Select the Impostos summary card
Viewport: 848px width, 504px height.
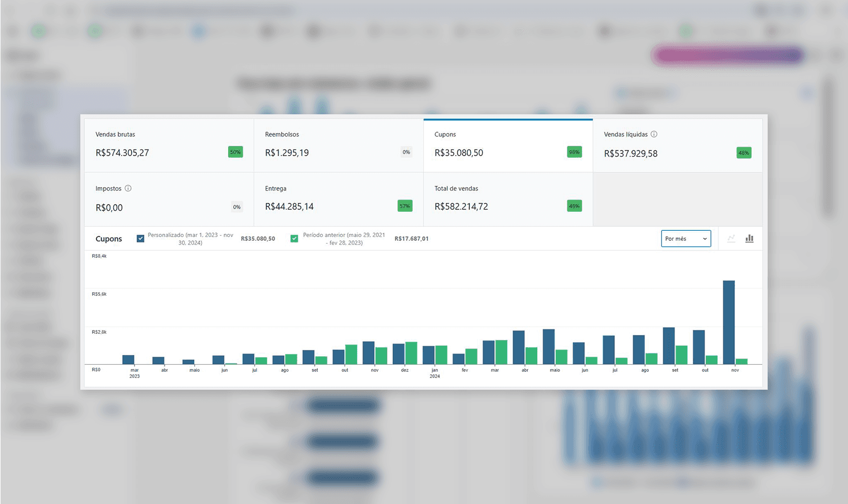coord(169,199)
